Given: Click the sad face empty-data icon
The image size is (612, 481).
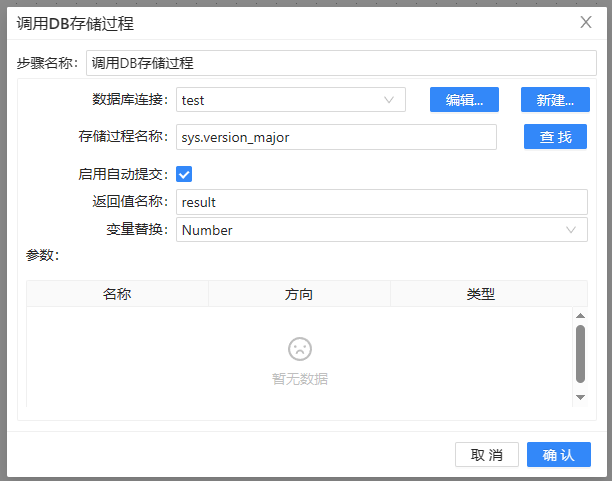Looking at the screenshot, I should coord(299,349).
